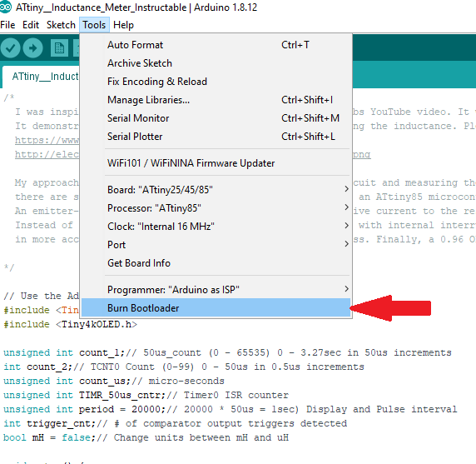Open the https://www link in comment
Screen dimensions: 476x464
[47, 140]
